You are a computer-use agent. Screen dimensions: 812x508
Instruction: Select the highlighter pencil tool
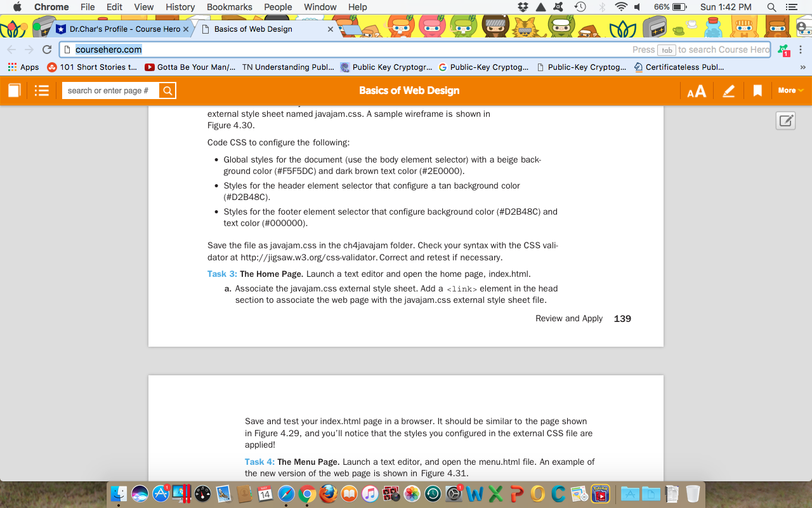point(728,91)
